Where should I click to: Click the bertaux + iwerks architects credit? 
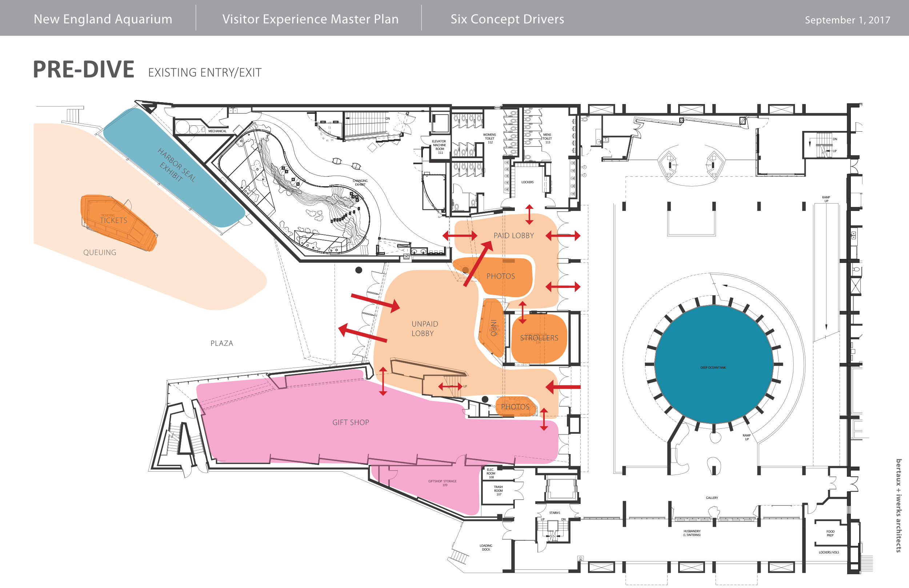coord(899,505)
